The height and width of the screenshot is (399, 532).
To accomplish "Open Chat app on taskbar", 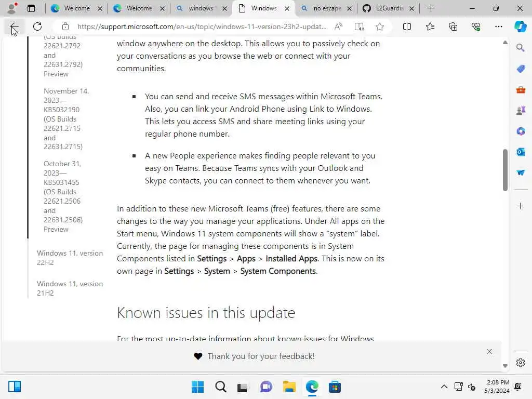I will (x=266, y=387).
